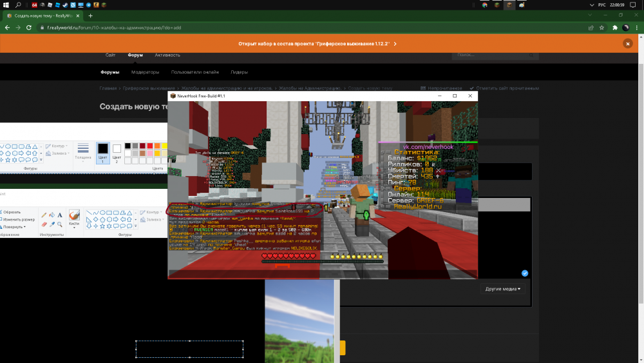This screenshot has height=363, width=644.
Task: Open Контур dropdown beside the Кисти group
Action: point(151,212)
